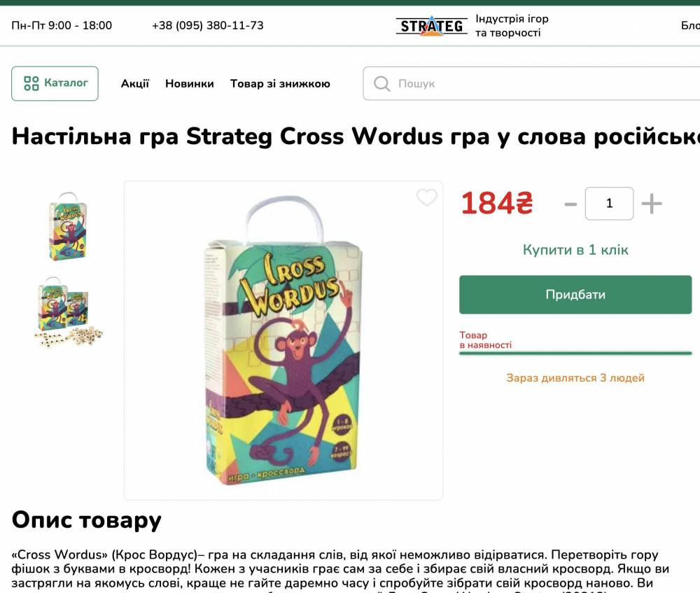This screenshot has width=700, height=593.
Task: Go to Новинки section
Action: [189, 83]
